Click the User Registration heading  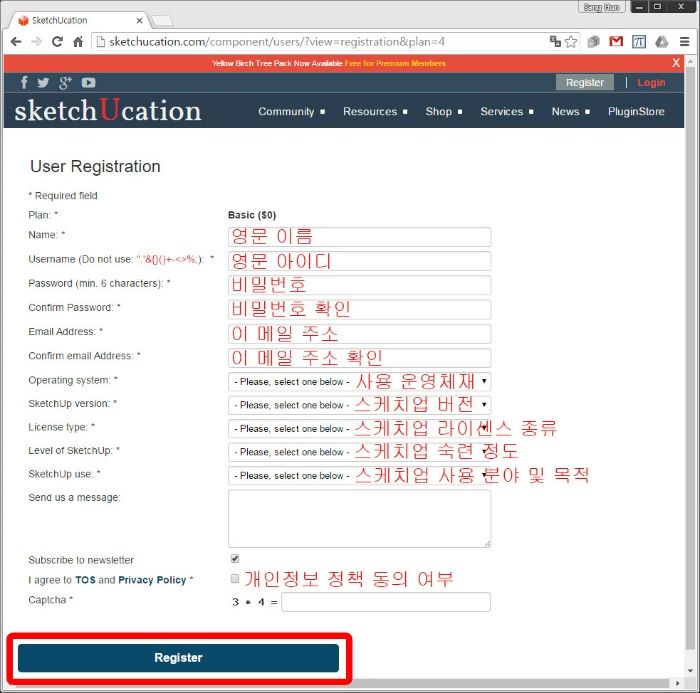[95, 167]
